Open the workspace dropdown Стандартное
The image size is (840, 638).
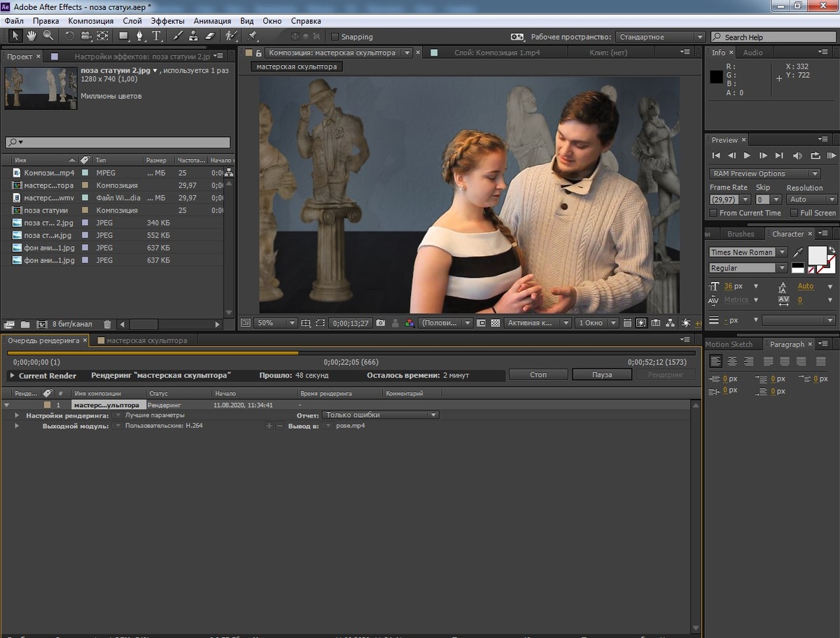point(660,37)
